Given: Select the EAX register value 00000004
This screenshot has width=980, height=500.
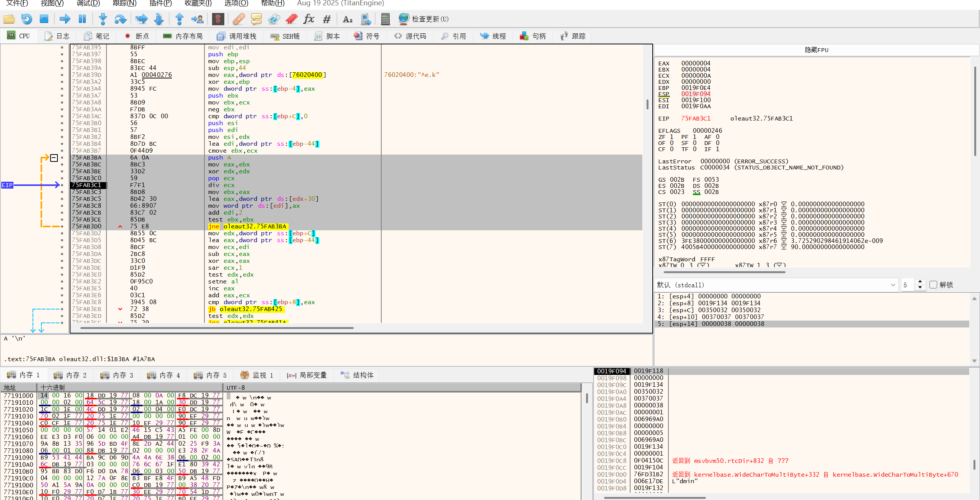Looking at the screenshot, I should [x=696, y=64].
